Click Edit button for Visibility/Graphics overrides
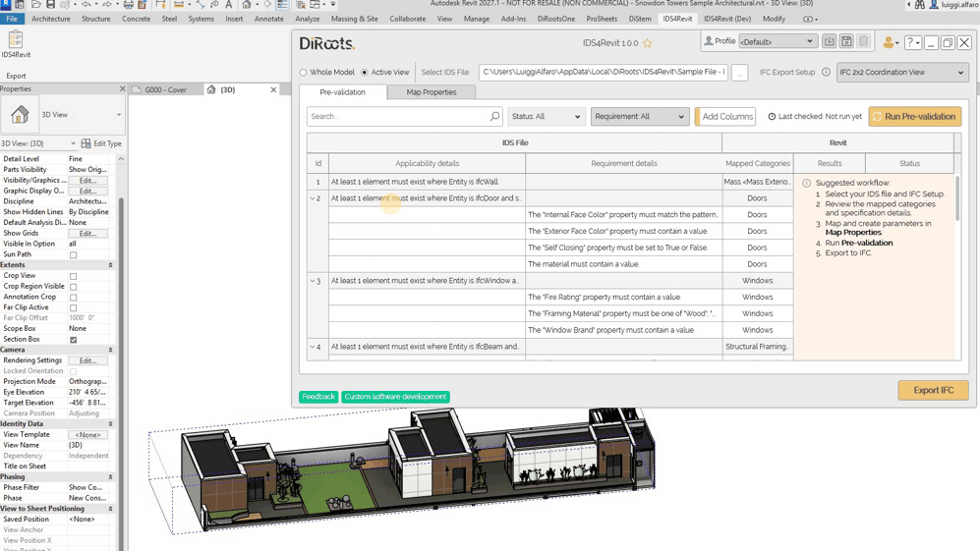This screenshot has width=980, height=551. point(88,181)
